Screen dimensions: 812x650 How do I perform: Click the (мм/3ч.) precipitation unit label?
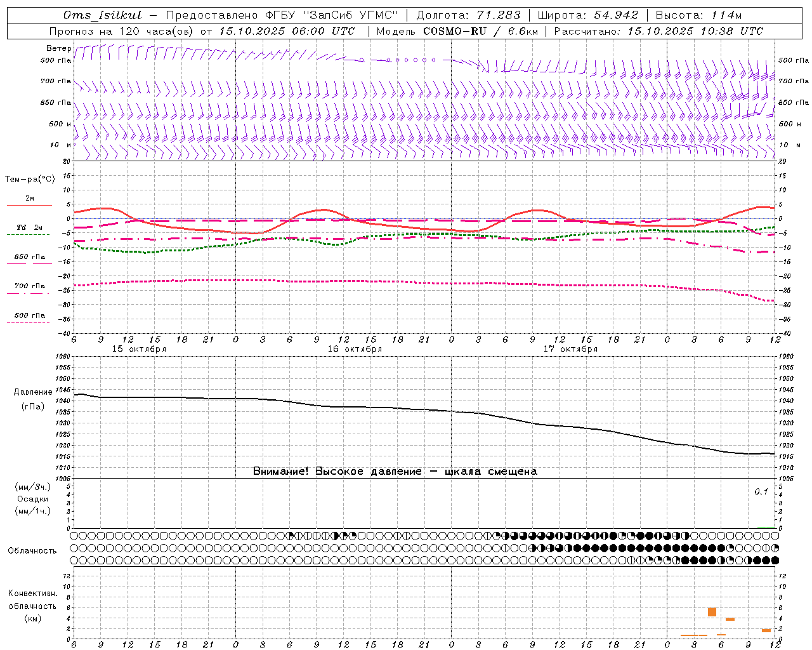point(33,487)
